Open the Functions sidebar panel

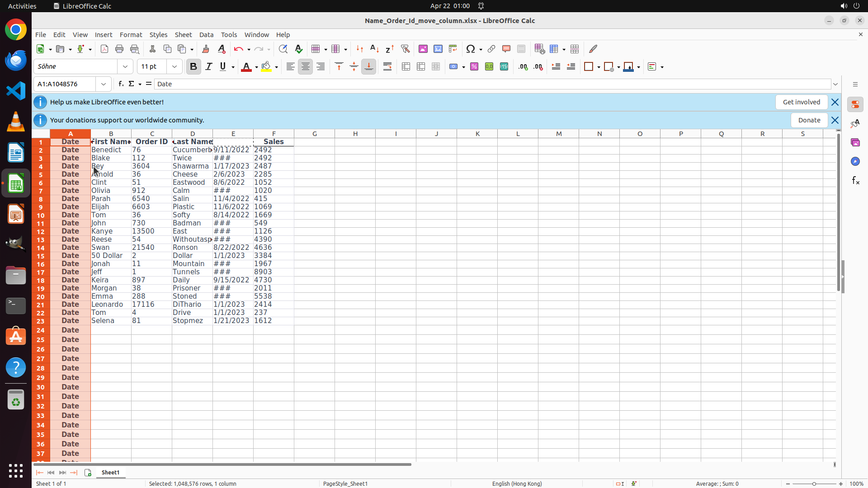855,180
